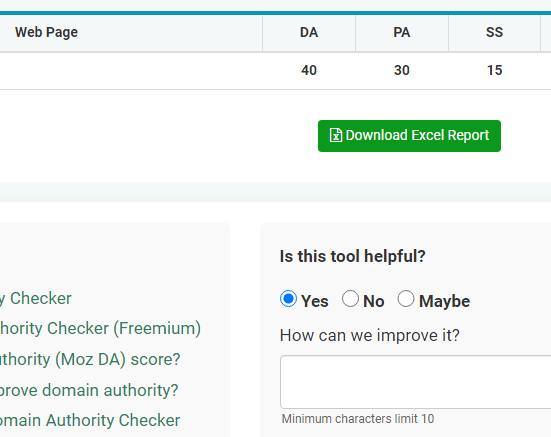Viewport: 551px width, 437px height.
Task: Sort table by SS column header
Action: [494, 32]
